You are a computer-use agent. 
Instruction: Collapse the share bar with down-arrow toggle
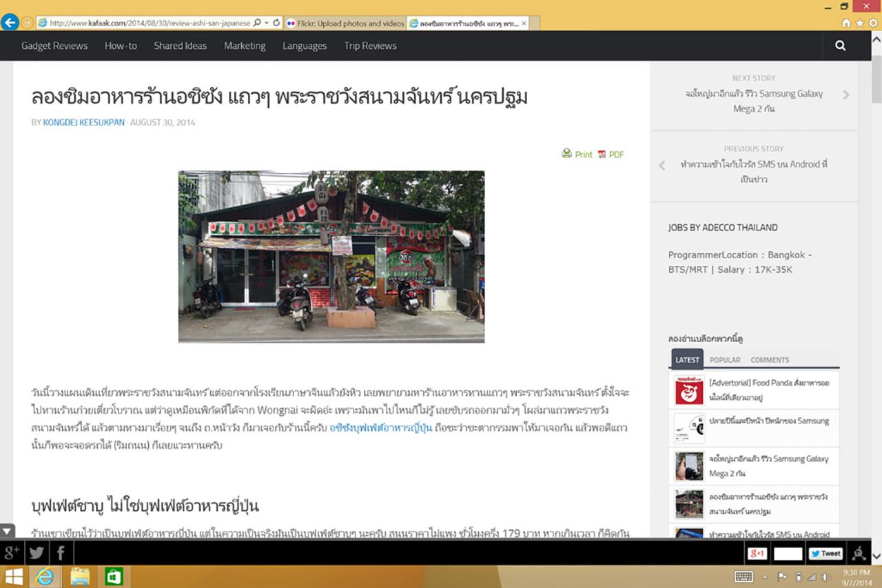(x=7, y=531)
